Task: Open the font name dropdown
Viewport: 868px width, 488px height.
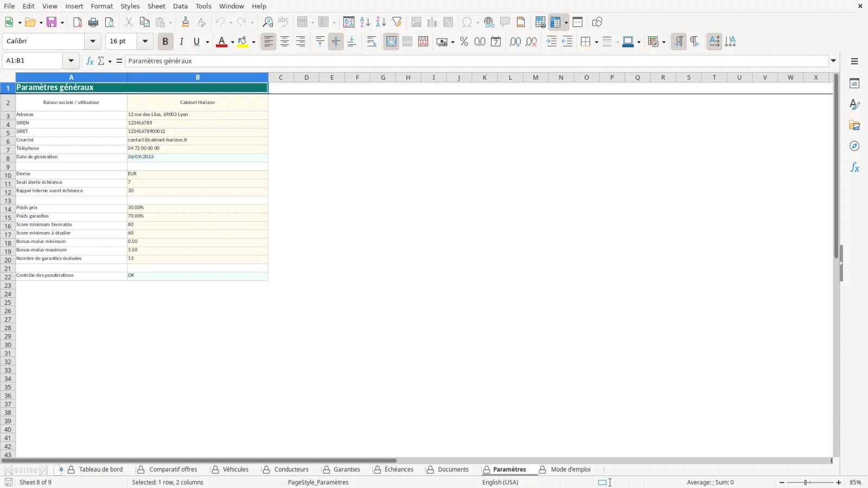Action: click(93, 41)
